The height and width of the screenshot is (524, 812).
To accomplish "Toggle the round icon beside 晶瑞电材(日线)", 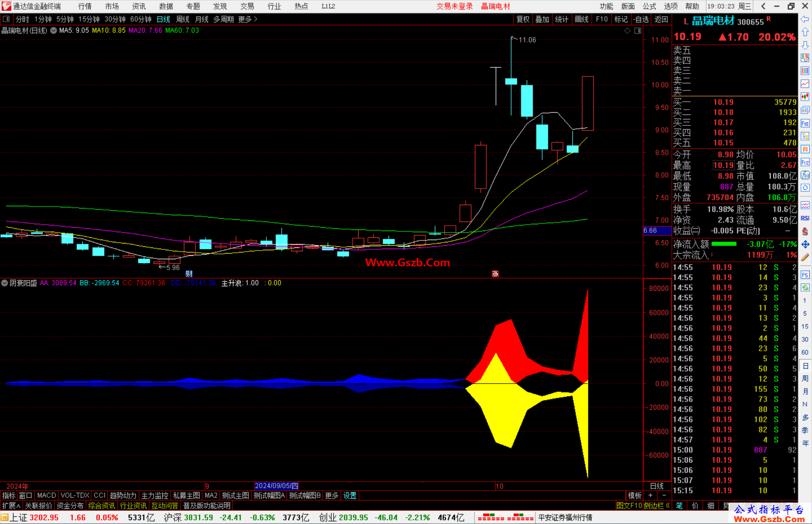I will coord(53,30).
